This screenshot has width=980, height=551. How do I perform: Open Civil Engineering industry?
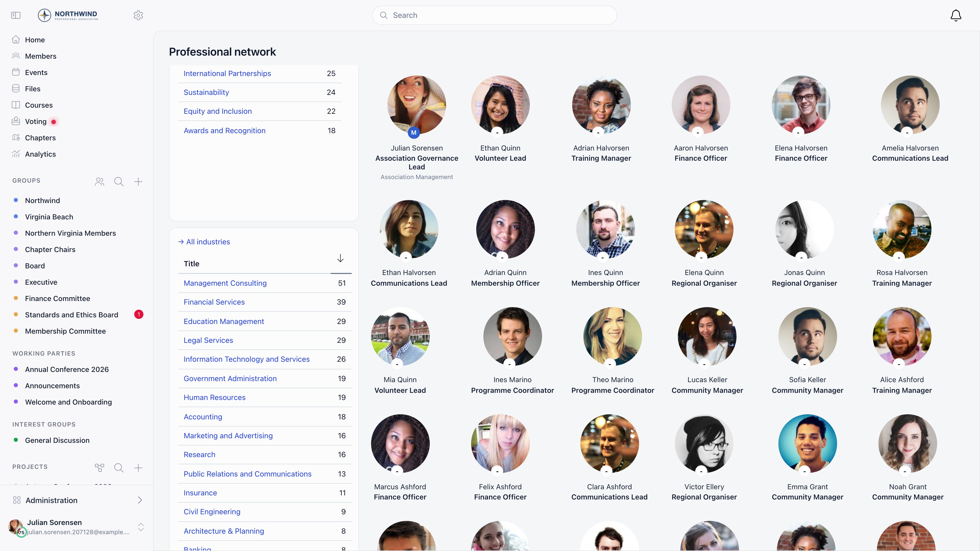click(x=212, y=511)
